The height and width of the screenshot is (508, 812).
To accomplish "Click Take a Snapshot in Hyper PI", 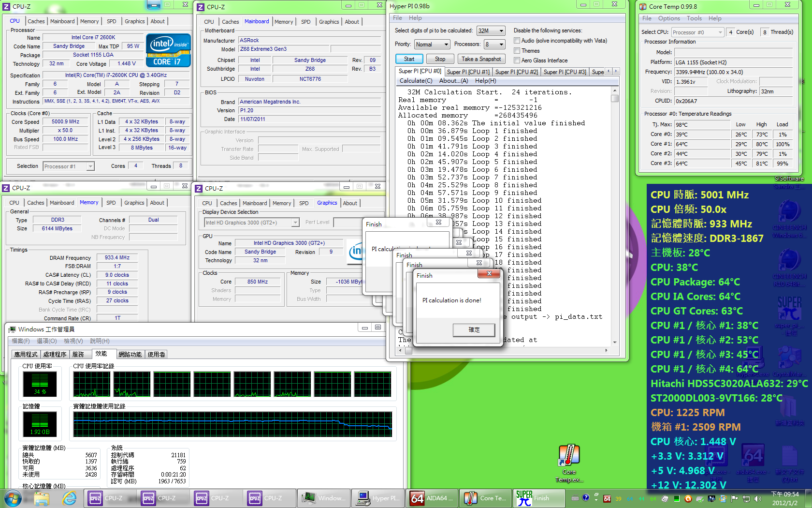I will click(481, 59).
